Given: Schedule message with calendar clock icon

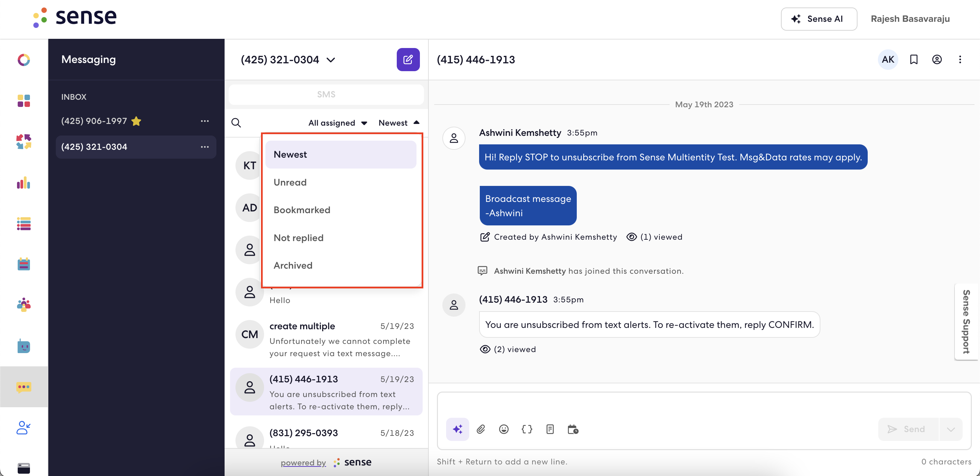Looking at the screenshot, I should pyautogui.click(x=573, y=429).
